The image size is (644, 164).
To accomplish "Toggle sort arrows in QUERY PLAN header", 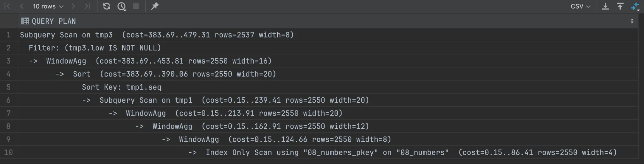I will 632,21.
